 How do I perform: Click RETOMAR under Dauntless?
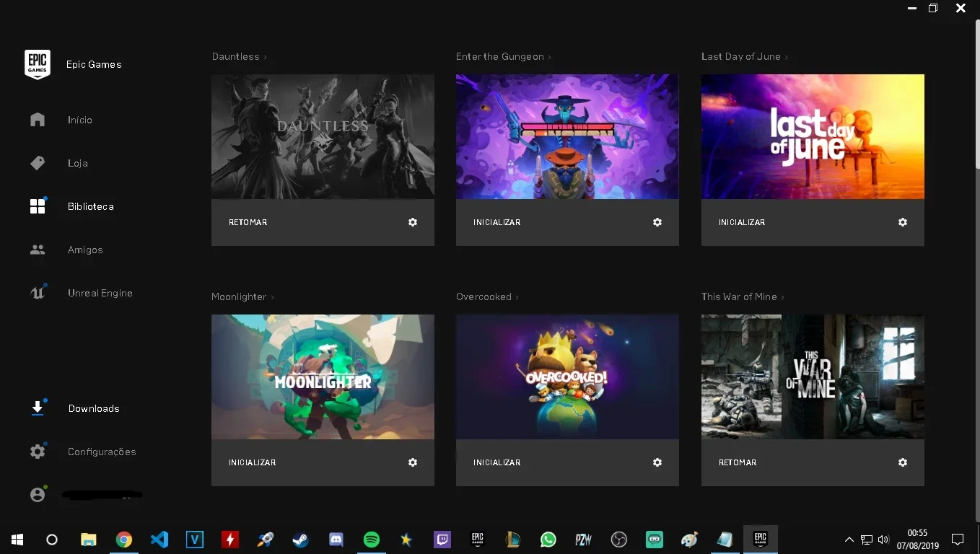point(248,222)
